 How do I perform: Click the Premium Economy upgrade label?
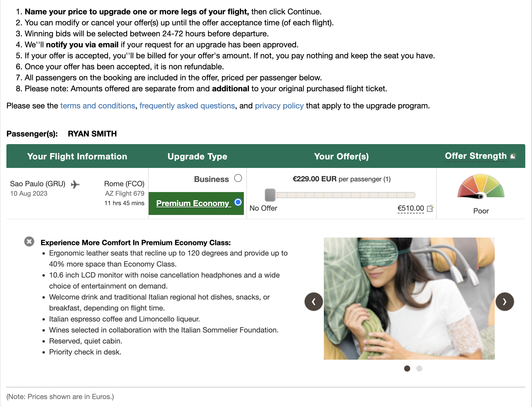click(x=194, y=203)
